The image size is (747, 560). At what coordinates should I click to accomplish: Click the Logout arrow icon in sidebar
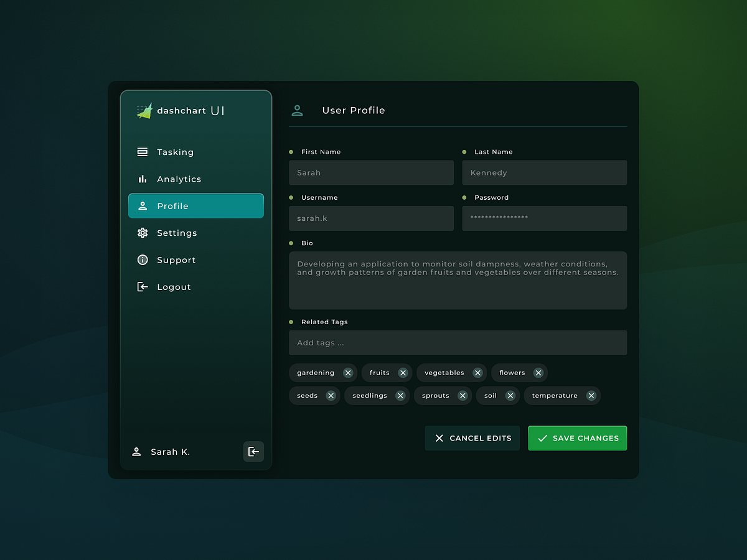[x=141, y=286]
